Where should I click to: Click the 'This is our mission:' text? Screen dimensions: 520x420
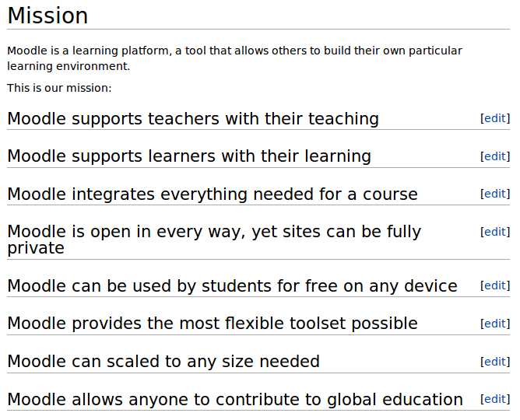click(x=59, y=88)
